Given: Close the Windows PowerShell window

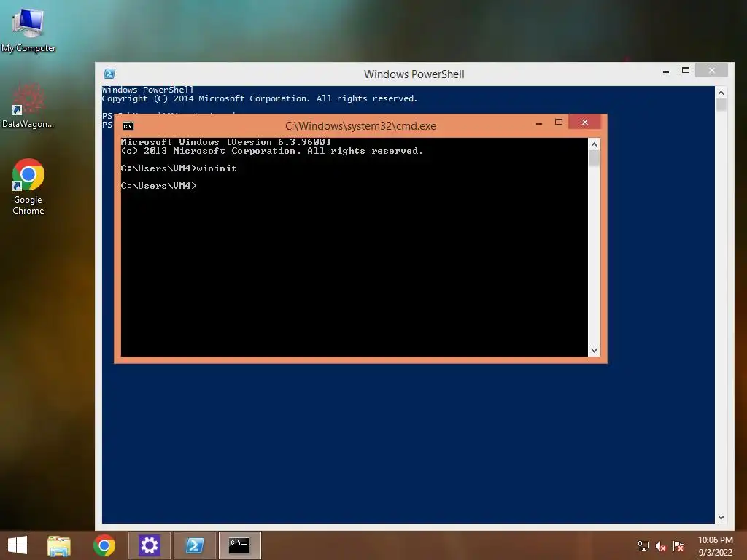Looking at the screenshot, I should point(712,71).
